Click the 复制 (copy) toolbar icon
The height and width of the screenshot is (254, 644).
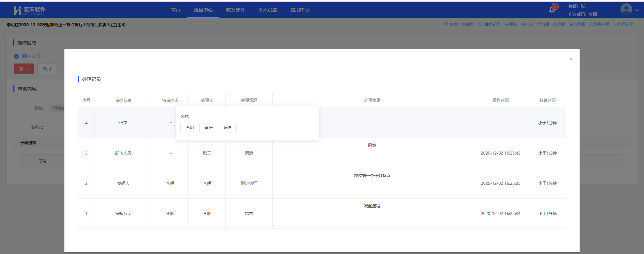446,25
